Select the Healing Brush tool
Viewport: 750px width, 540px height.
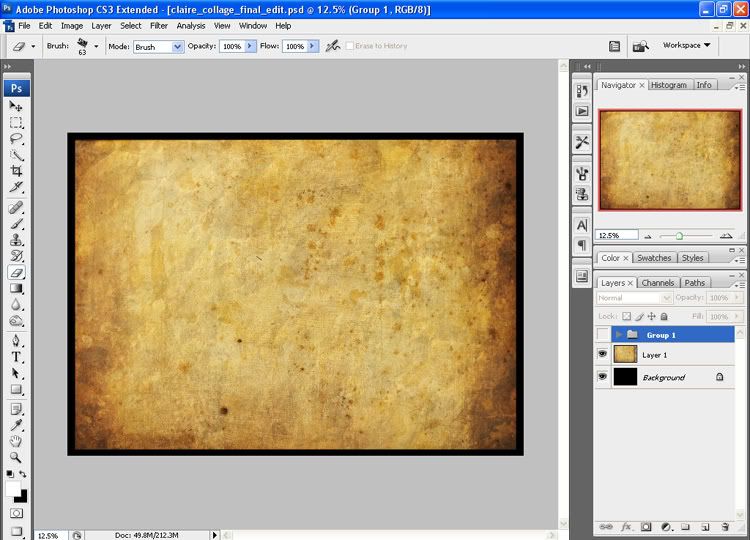(16, 208)
